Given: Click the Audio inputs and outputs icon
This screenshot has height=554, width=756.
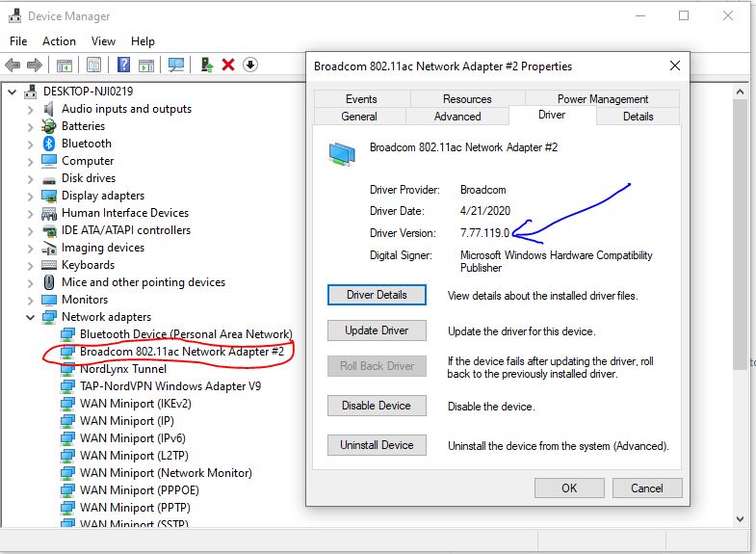Looking at the screenshot, I should pos(49,109).
